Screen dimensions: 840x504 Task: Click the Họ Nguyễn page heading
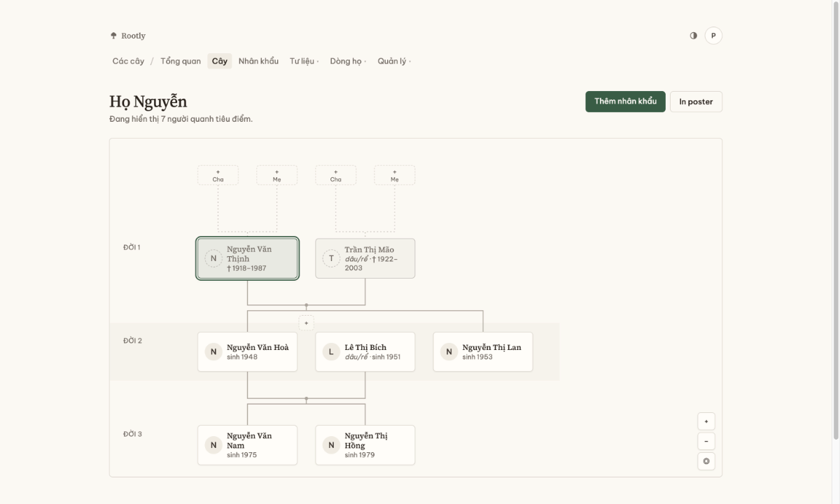point(148,101)
